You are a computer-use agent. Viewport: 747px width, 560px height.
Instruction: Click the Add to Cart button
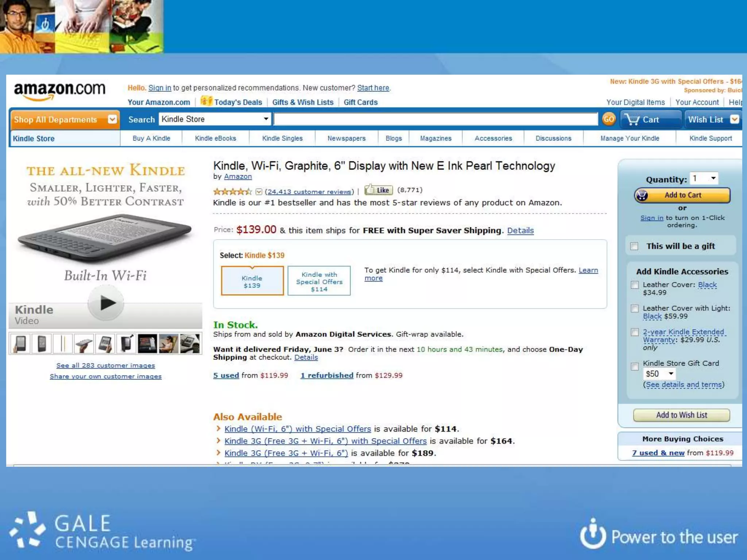(682, 195)
